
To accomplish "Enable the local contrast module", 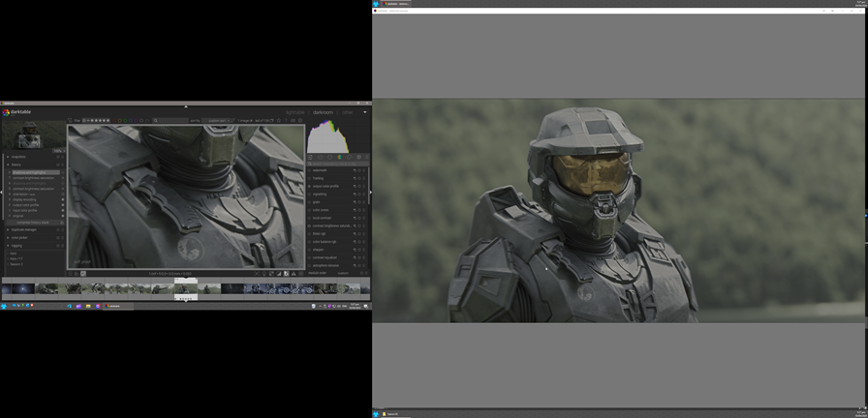I will pyautogui.click(x=309, y=218).
